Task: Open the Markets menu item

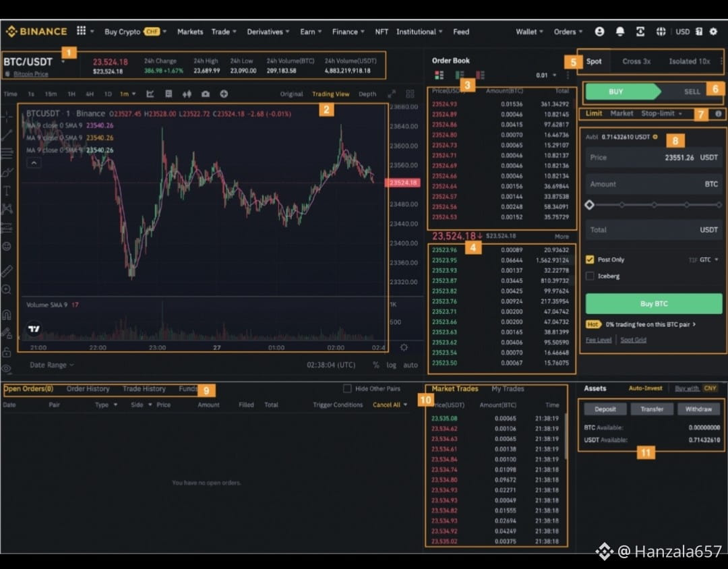Action: click(x=190, y=32)
